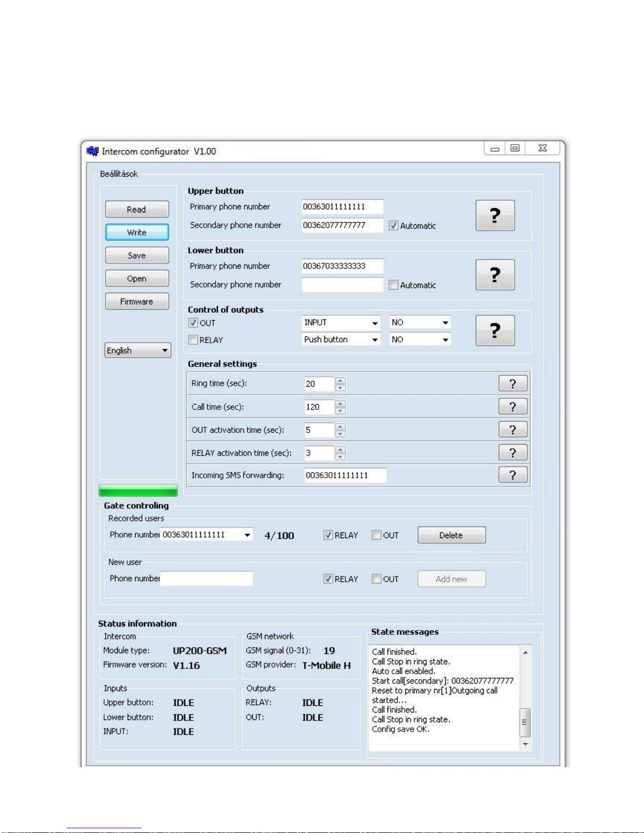Decrease Ring time with down arrow
644x833 pixels.
341,388
